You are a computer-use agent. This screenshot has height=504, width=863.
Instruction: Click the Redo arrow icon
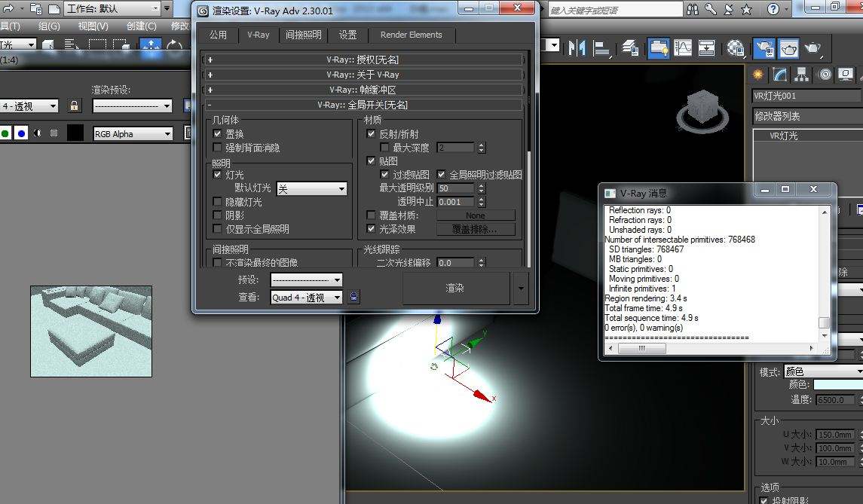(8, 8)
